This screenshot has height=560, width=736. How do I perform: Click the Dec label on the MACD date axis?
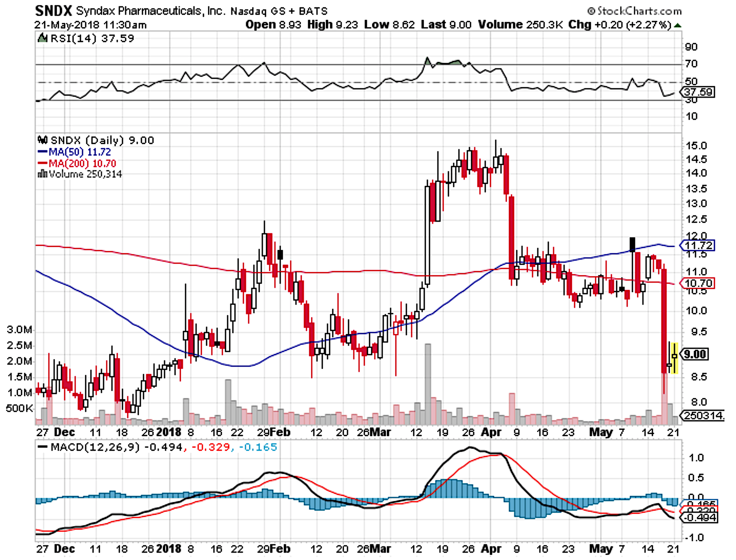(64, 548)
